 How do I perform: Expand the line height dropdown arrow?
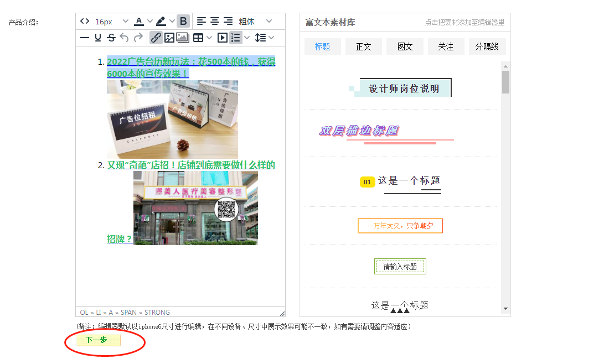tap(271, 38)
